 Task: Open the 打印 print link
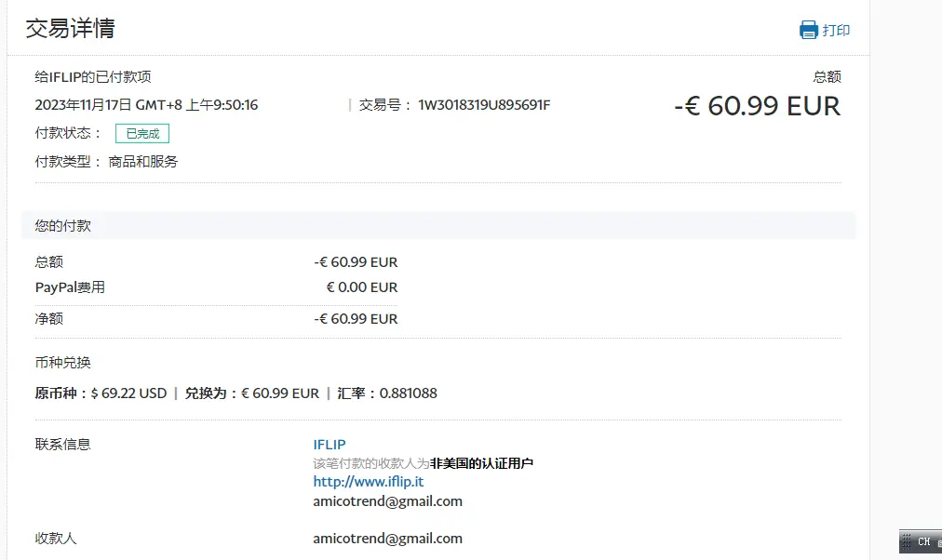836,30
